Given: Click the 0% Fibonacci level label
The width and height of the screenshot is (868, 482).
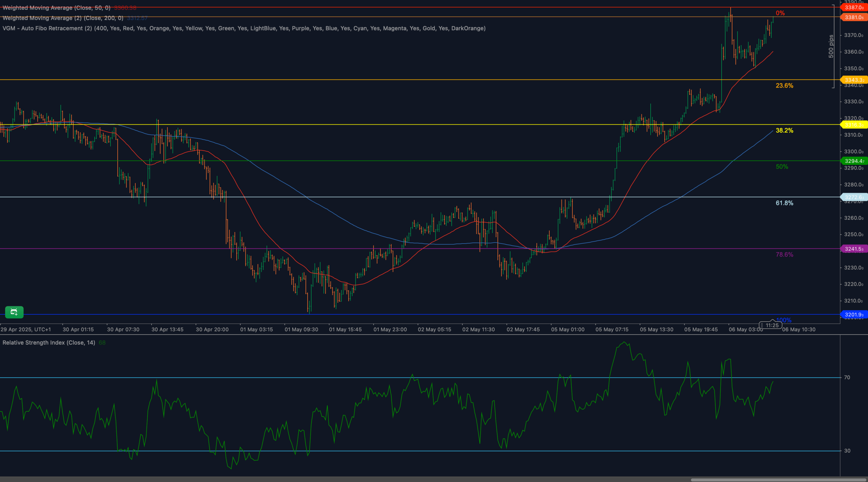Looking at the screenshot, I should coord(780,13).
